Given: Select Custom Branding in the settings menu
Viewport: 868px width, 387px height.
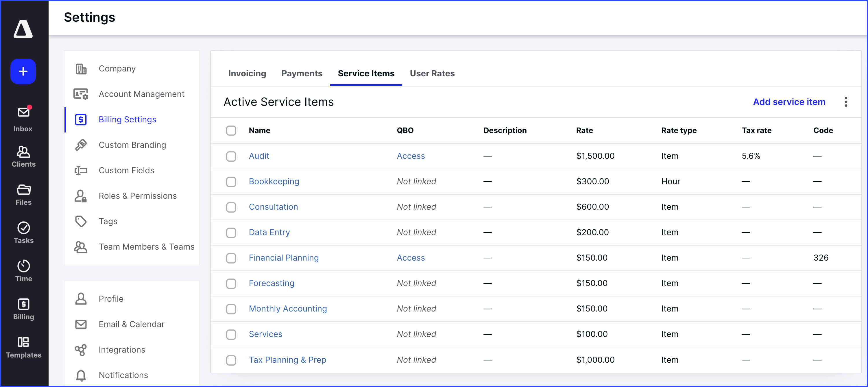Looking at the screenshot, I should [x=132, y=145].
